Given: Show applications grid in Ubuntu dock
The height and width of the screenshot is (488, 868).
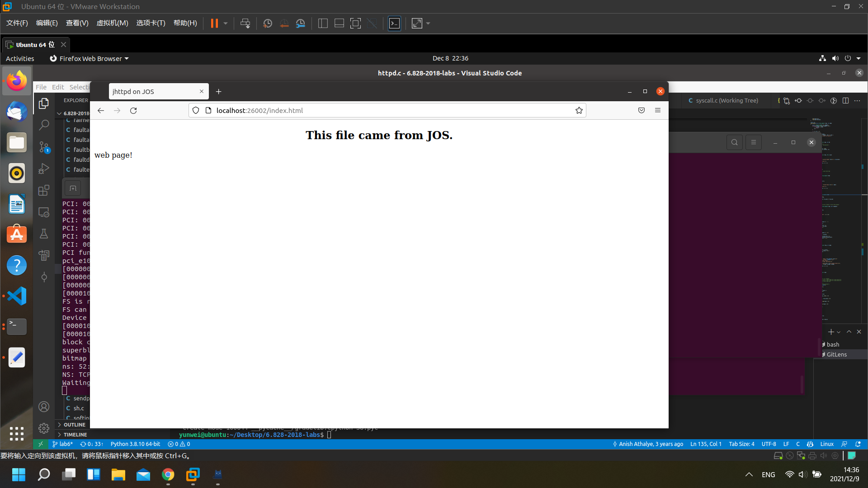Looking at the screenshot, I should click(x=17, y=433).
